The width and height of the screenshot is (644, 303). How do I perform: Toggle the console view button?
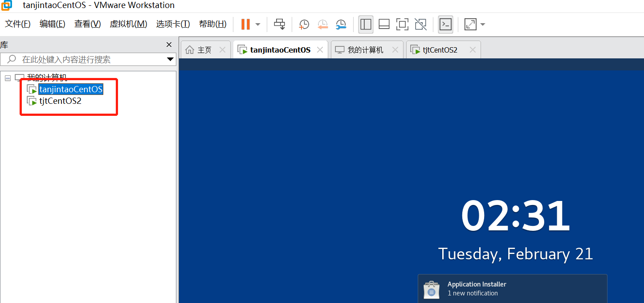coord(445,25)
